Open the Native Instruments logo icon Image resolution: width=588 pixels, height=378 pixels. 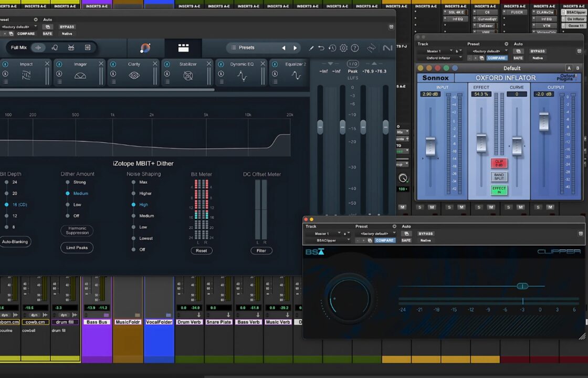point(387,48)
